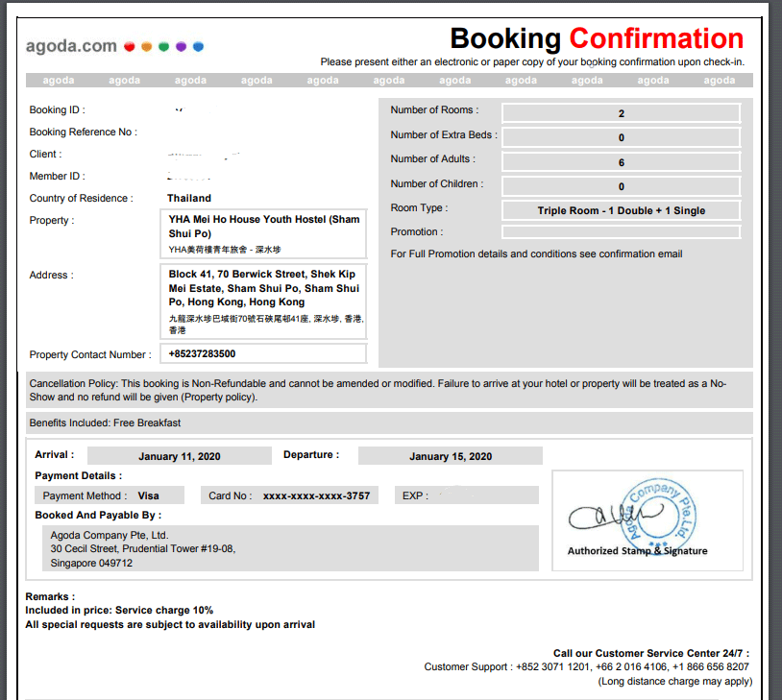Click the red dot in the agoda logo

tap(130, 46)
